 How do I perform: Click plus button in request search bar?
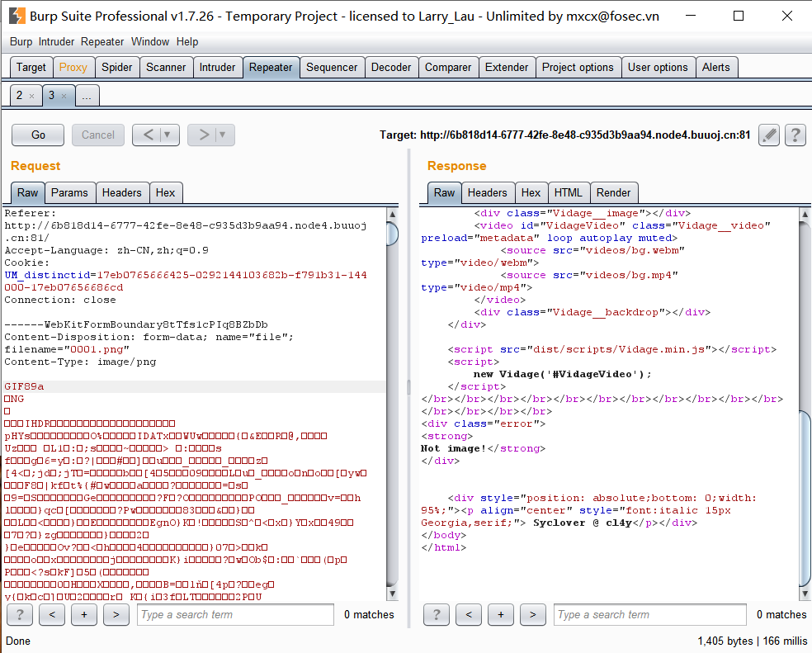83,614
